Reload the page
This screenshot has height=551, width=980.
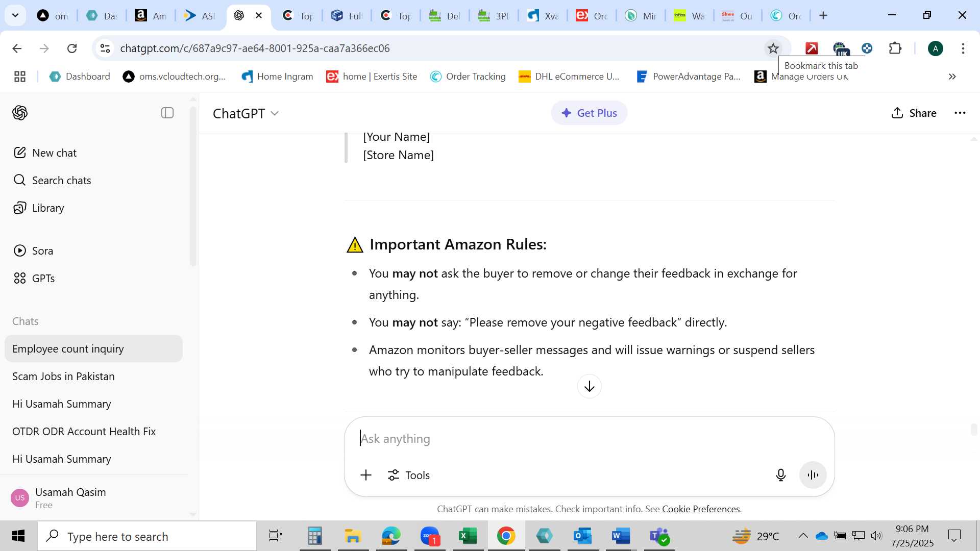tap(72, 48)
